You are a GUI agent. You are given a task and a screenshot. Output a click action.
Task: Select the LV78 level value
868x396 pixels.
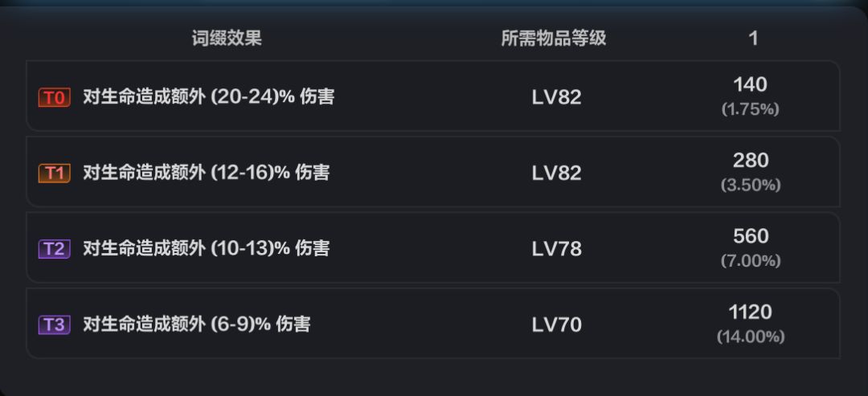click(x=556, y=249)
